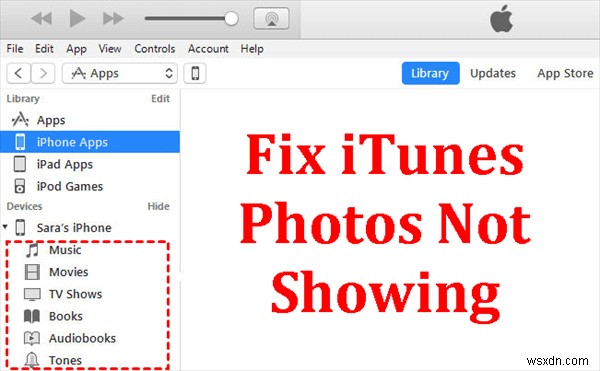600x371 pixels.
Task: Switch to the Library tab
Action: [x=430, y=73]
